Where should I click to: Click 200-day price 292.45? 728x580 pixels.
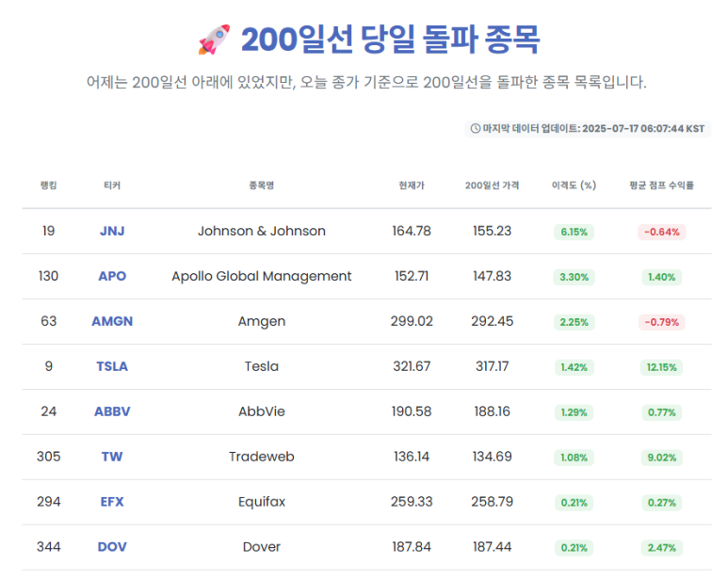[x=493, y=321]
